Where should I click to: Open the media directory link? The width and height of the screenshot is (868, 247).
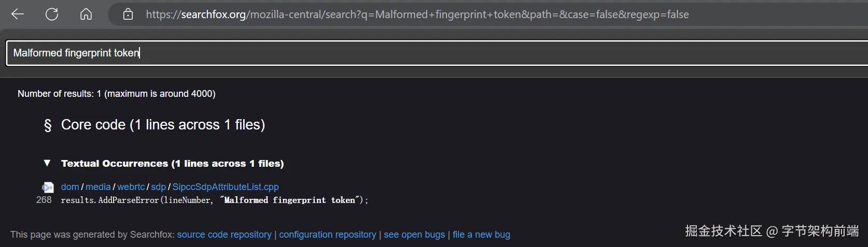coord(98,187)
